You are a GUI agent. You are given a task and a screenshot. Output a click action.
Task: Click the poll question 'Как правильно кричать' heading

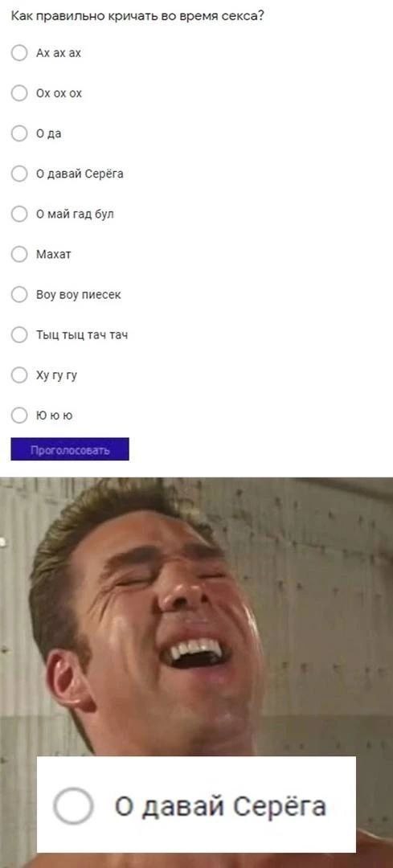click(x=137, y=17)
